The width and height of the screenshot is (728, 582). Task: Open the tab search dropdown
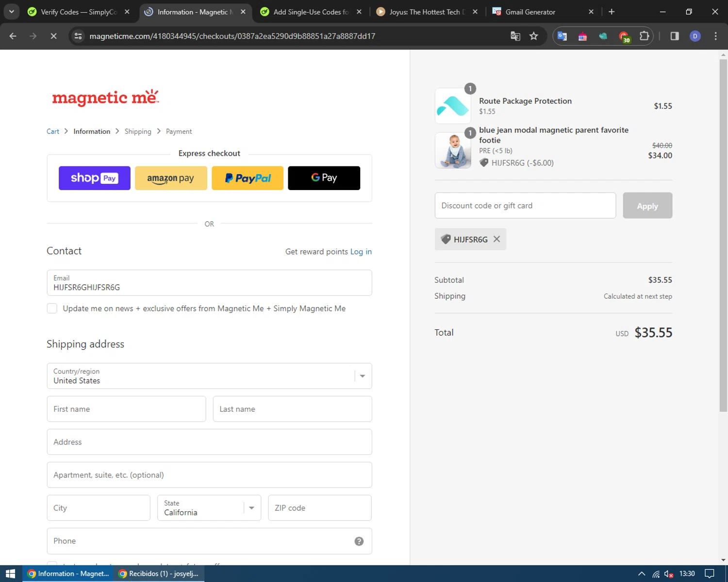[11, 12]
